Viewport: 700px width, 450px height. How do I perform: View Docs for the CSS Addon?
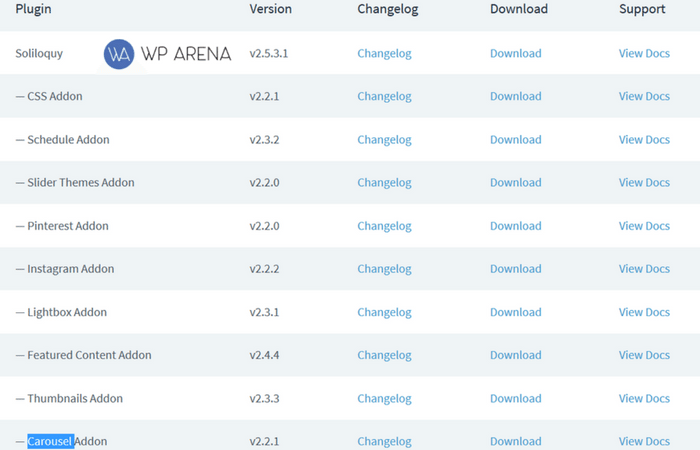click(644, 96)
